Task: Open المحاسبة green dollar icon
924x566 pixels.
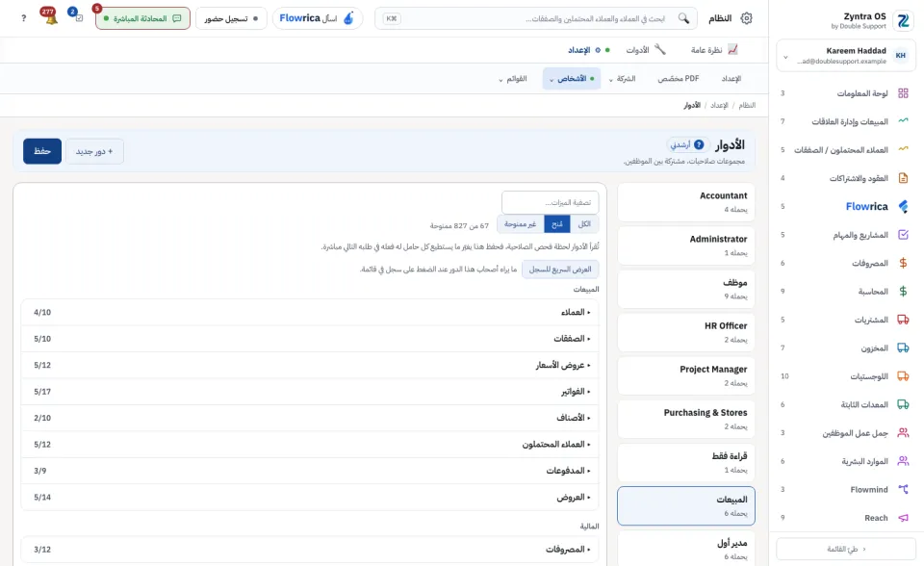Action: click(903, 292)
